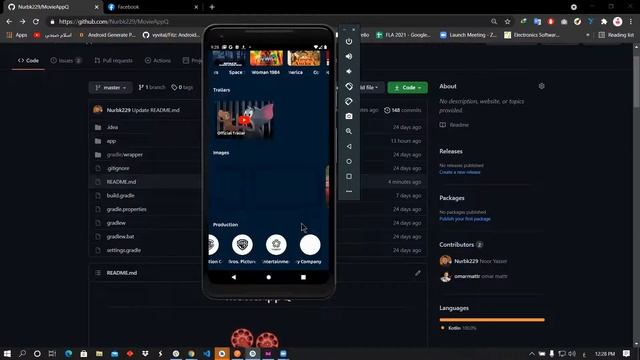The height and width of the screenshot is (360, 640).
Task: Open the commits history link
Action: click(402, 110)
